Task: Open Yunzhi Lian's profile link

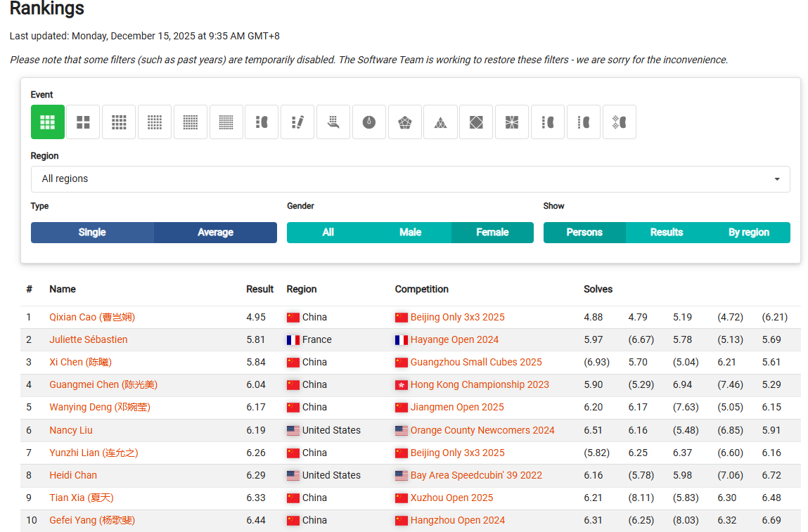Action: [x=94, y=453]
